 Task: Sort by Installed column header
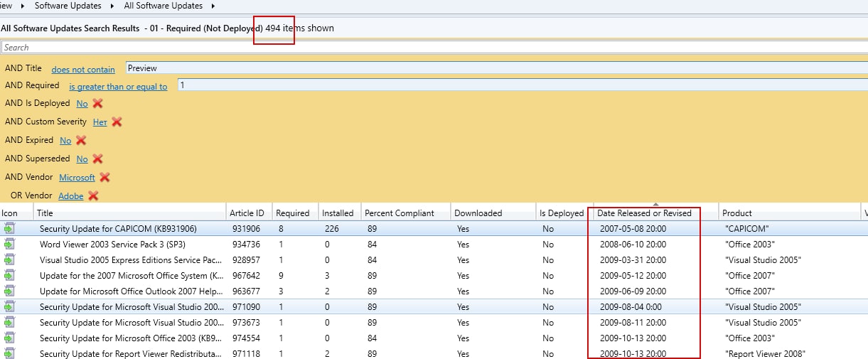pos(339,213)
